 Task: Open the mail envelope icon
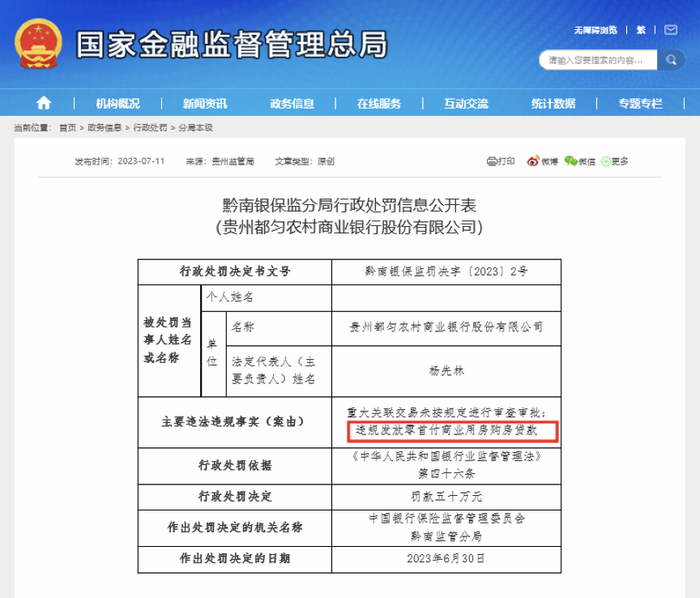click(671, 30)
